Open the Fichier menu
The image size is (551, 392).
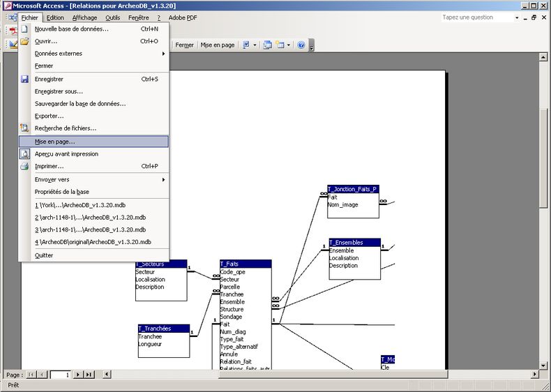point(29,17)
